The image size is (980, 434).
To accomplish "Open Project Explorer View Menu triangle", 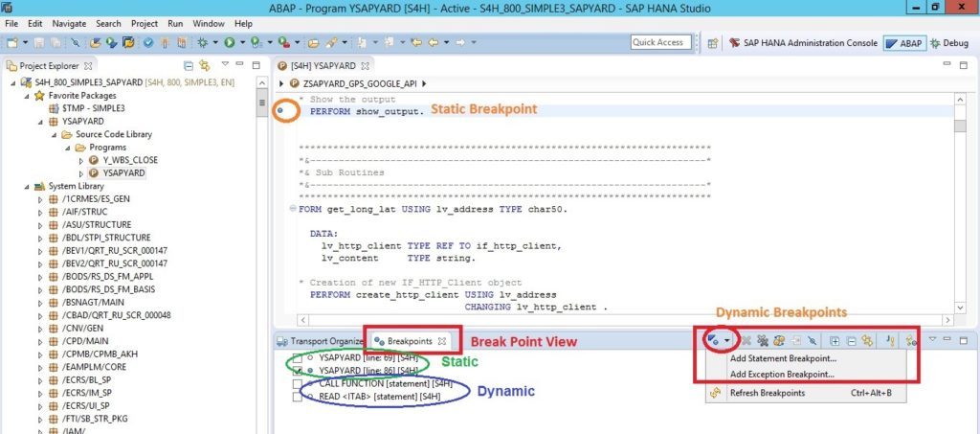I will (225, 64).
